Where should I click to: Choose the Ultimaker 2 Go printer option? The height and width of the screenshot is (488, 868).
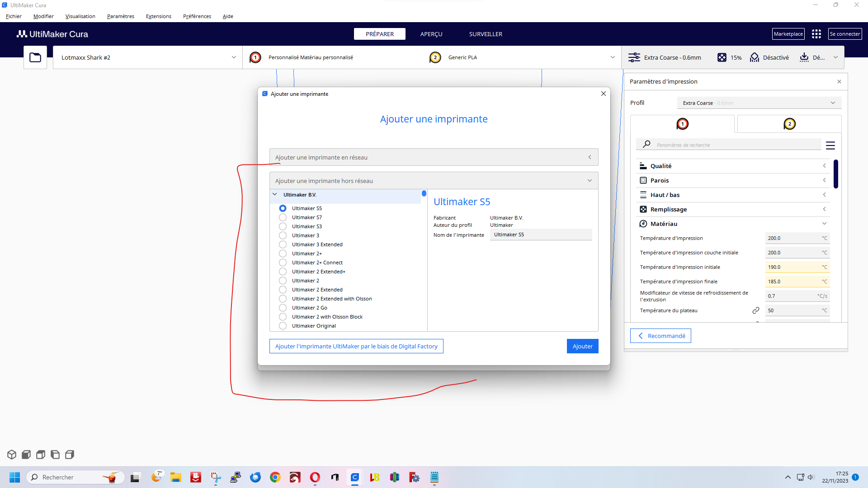pos(283,308)
